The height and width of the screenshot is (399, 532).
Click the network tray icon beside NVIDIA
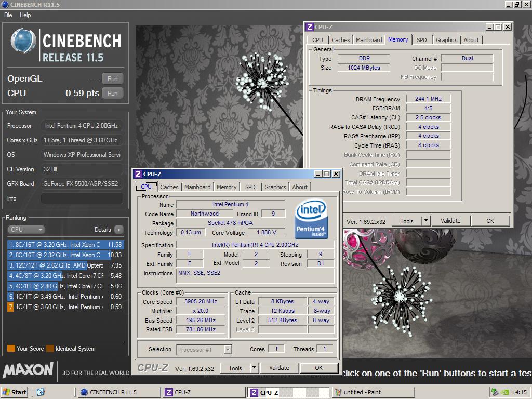click(495, 392)
